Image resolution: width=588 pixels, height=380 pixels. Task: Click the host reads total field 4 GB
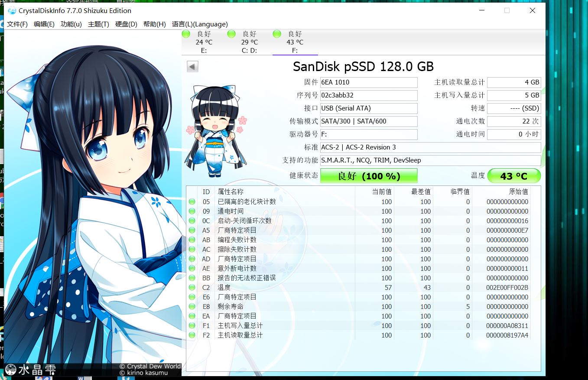[514, 82]
